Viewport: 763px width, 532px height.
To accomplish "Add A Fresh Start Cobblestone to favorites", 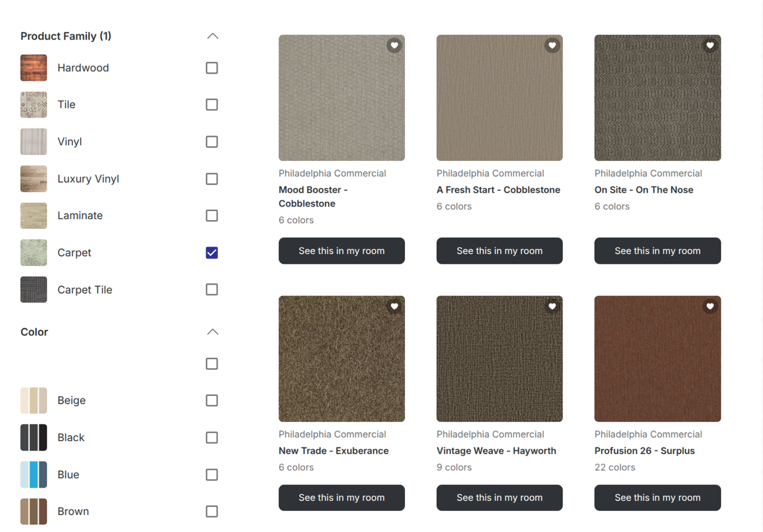I will 552,45.
